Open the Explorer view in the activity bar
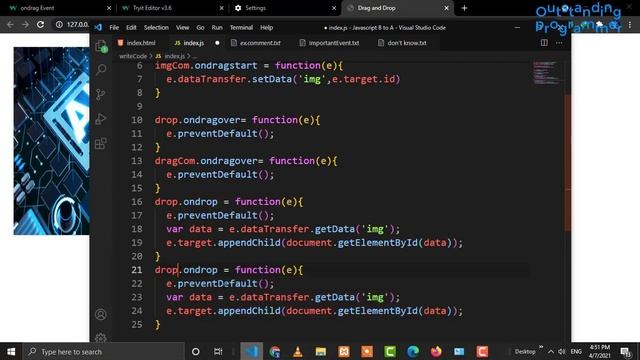Viewport: 640px width, 360px height. click(x=101, y=47)
